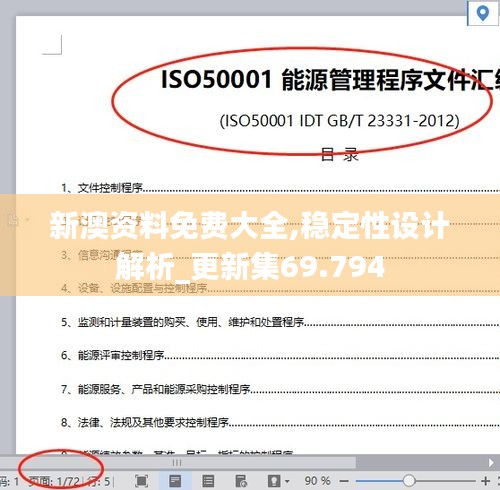Click the horizontal scrollbar thumb
The height and width of the screenshot is (490, 500).
(178, 463)
